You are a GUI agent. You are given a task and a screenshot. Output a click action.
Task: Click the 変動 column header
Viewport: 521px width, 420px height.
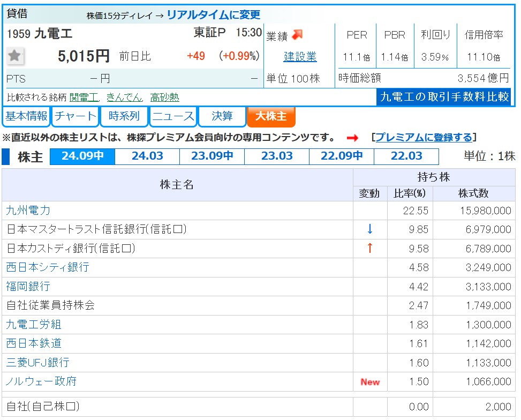click(x=369, y=193)
